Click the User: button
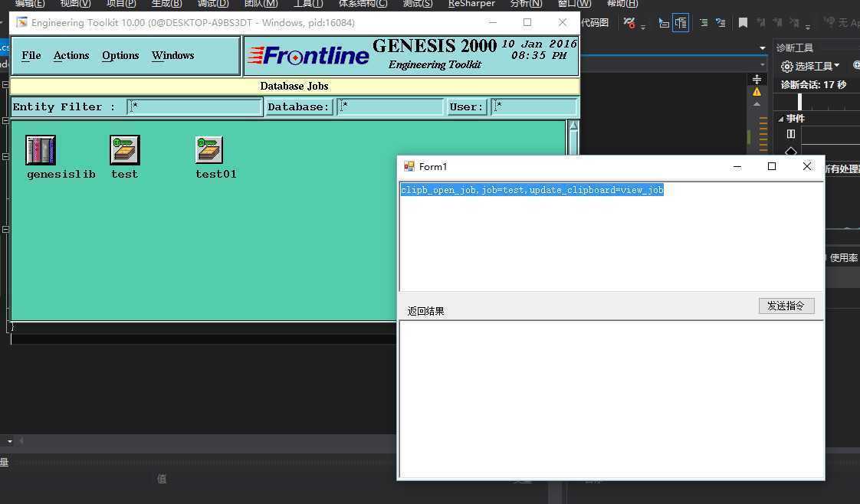 coord(467,106)
